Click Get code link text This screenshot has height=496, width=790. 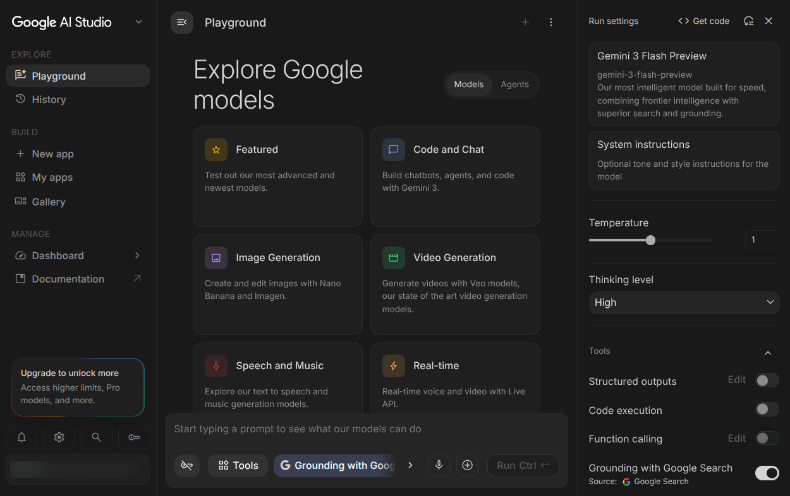click(711, 21)
